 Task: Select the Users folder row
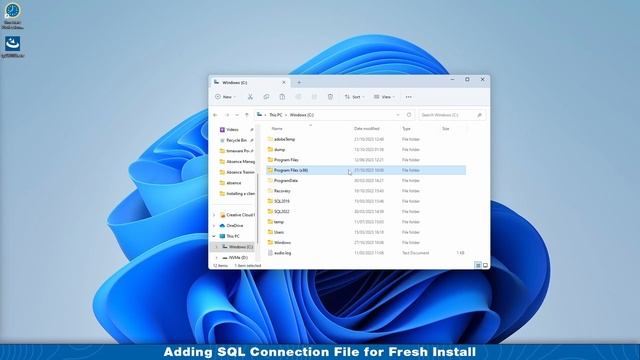click(x=366, y=232)
